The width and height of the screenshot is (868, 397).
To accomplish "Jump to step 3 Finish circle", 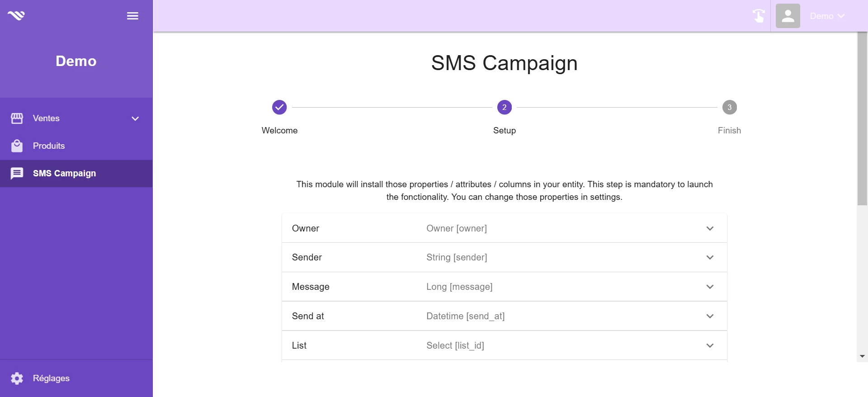I will [730, 107].
